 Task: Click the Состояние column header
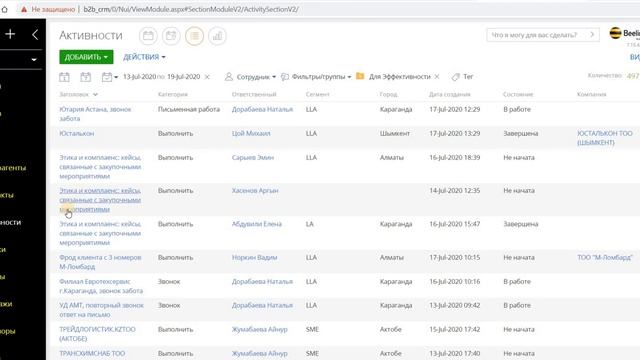tap(518, 94)
